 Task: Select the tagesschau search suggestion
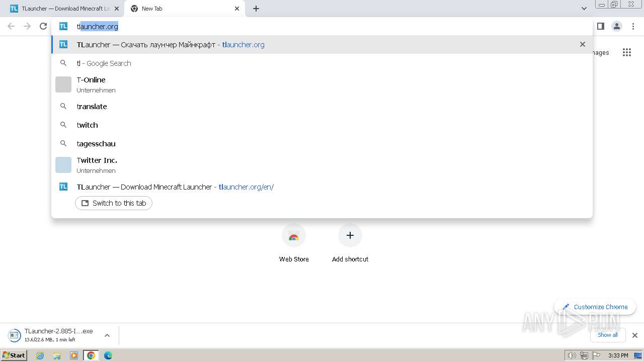tap(322, 143)
